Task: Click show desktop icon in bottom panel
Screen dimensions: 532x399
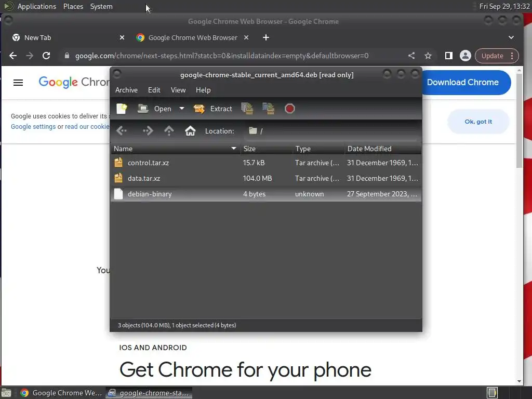Action: 6,393
